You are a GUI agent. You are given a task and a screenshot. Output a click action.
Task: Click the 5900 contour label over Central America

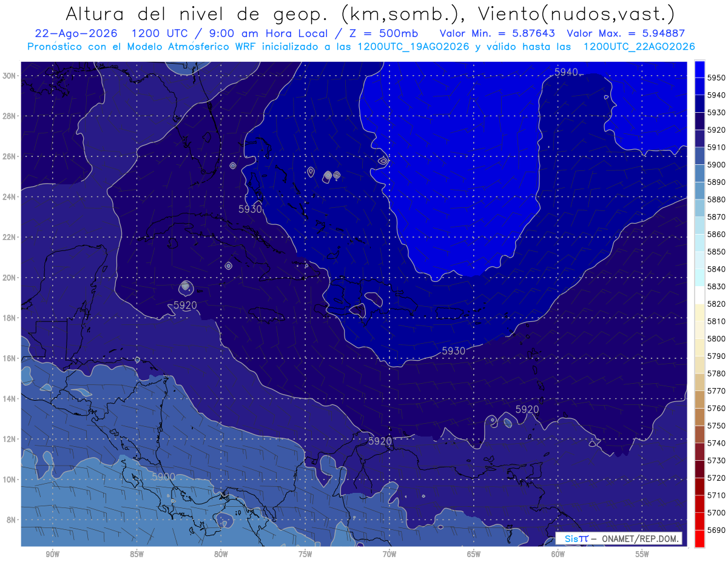[x=163, y=477]
